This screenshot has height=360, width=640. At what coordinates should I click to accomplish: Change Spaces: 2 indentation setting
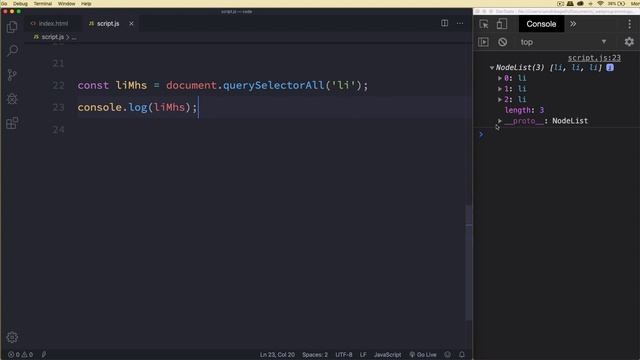(315, 355)
